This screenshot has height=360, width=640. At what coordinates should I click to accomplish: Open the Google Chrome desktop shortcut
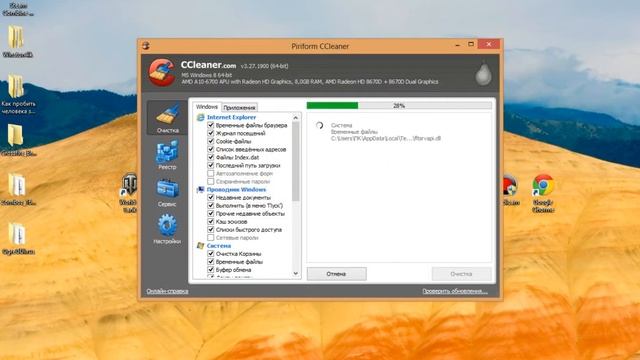[543, 193]
